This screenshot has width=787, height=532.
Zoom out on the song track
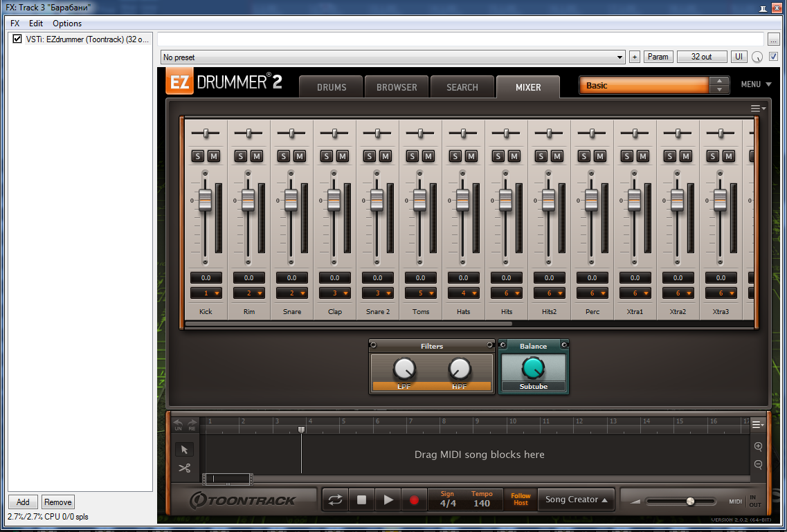point(758,465)
